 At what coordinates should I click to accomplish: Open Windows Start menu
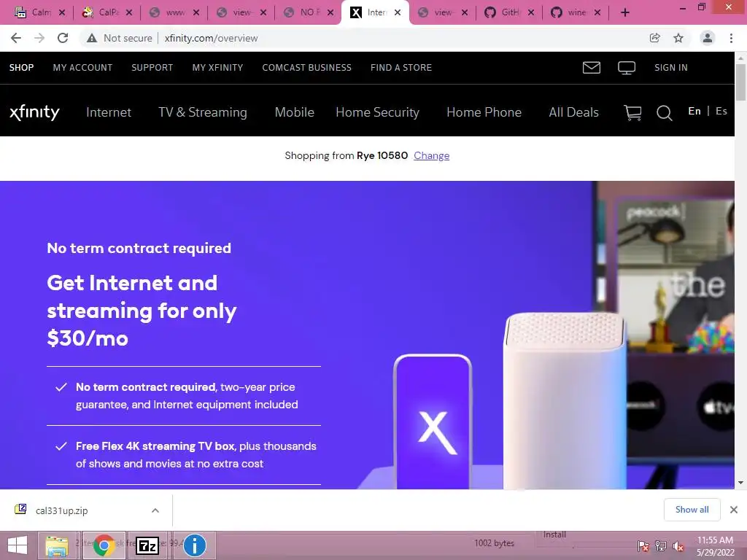[x=18, y=545]
